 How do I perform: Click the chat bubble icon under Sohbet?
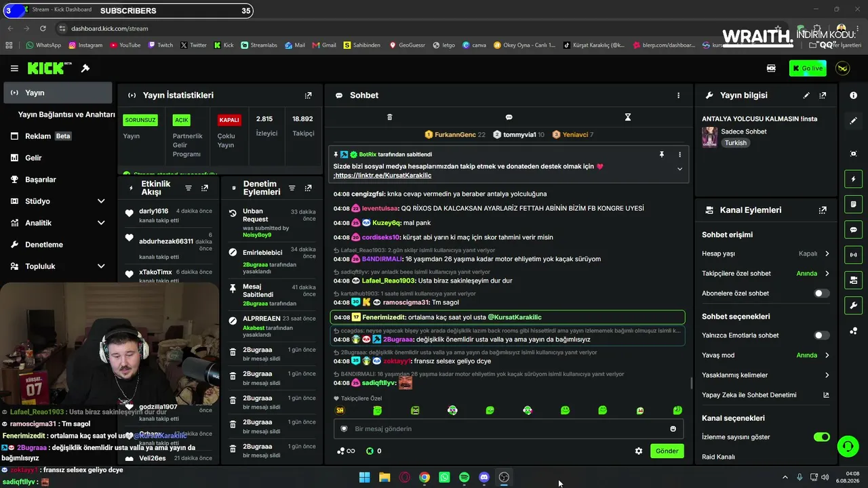[509, 117]
